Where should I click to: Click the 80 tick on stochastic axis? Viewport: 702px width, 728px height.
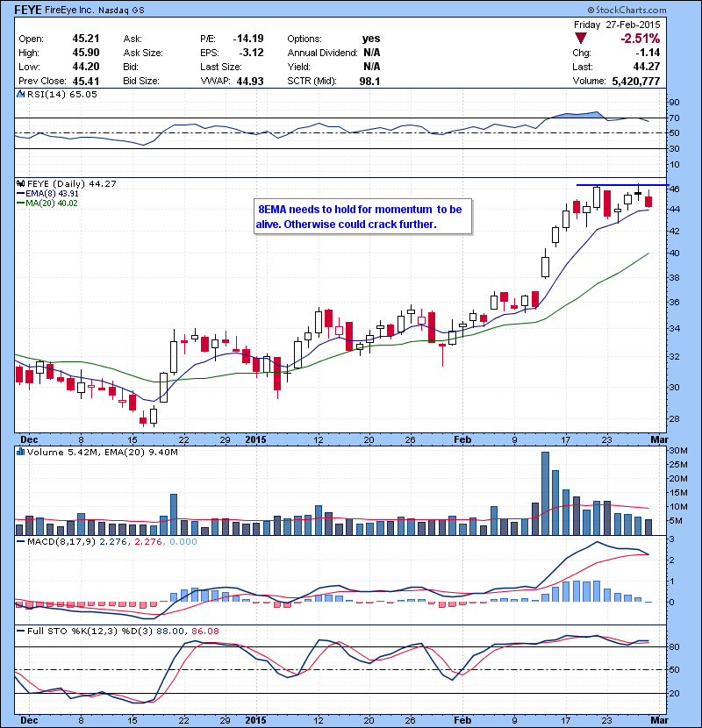pyautogui.click(x=674, y=646)
